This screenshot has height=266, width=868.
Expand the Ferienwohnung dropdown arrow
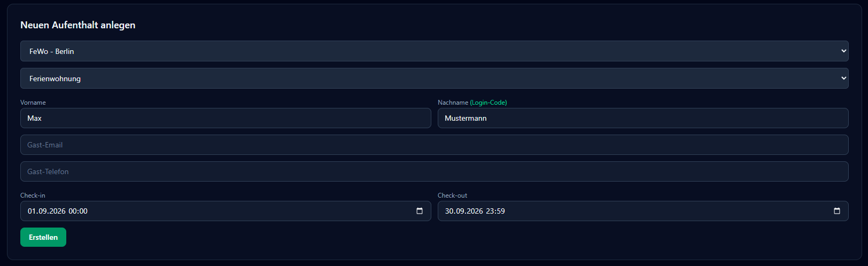pyautogui.click(x=844, y=78)
